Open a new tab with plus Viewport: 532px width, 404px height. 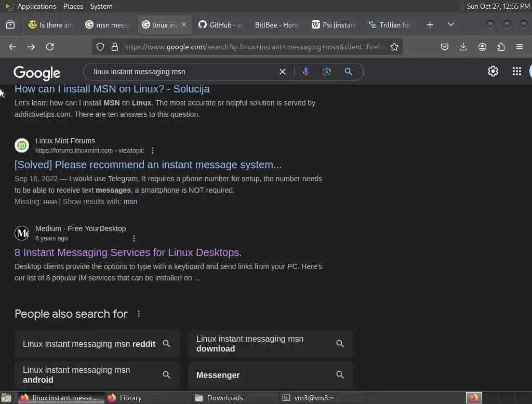click(430, 25)
